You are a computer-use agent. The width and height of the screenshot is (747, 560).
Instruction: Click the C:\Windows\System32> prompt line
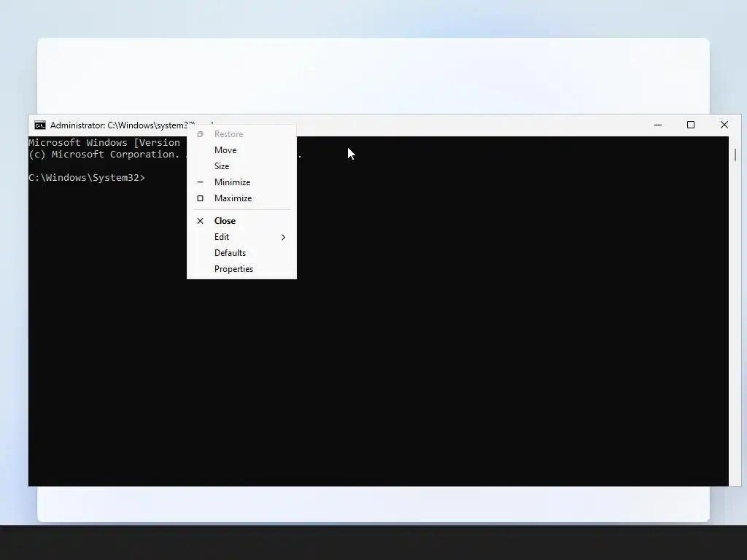point(87,178)
